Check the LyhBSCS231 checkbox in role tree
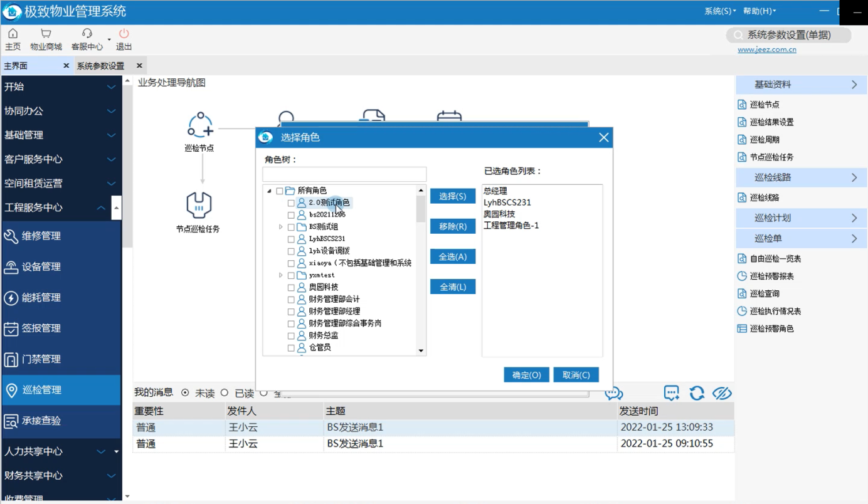The width and height of the screenshot is (868, 504). point(291,239)
